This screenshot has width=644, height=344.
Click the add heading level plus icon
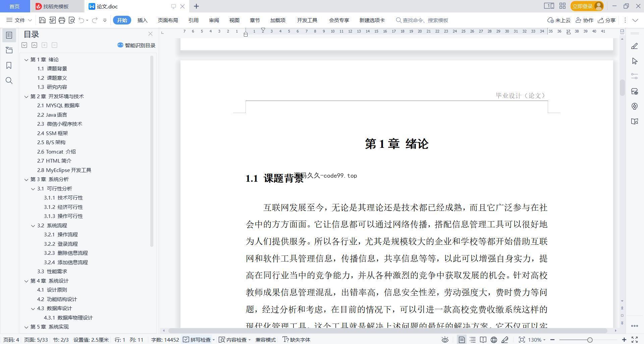click(x=44, y=45)
